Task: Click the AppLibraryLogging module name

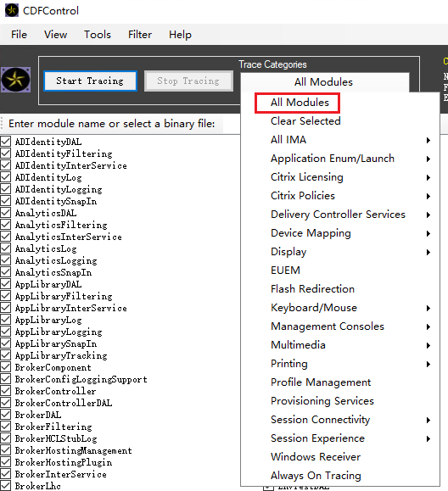Action: (59, 332)
